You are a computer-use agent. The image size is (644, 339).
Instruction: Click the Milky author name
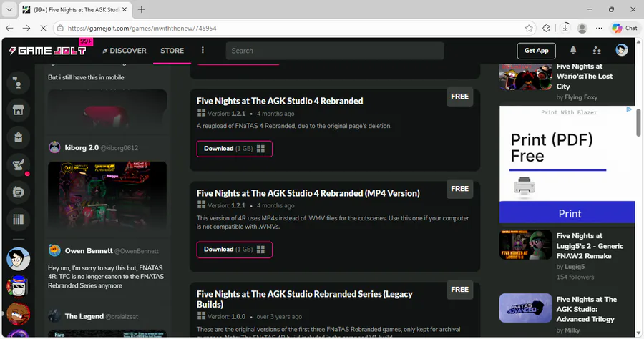[x=572, y=330]
